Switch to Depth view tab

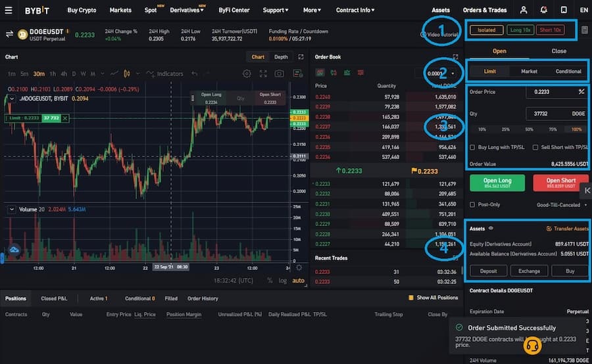281,57
